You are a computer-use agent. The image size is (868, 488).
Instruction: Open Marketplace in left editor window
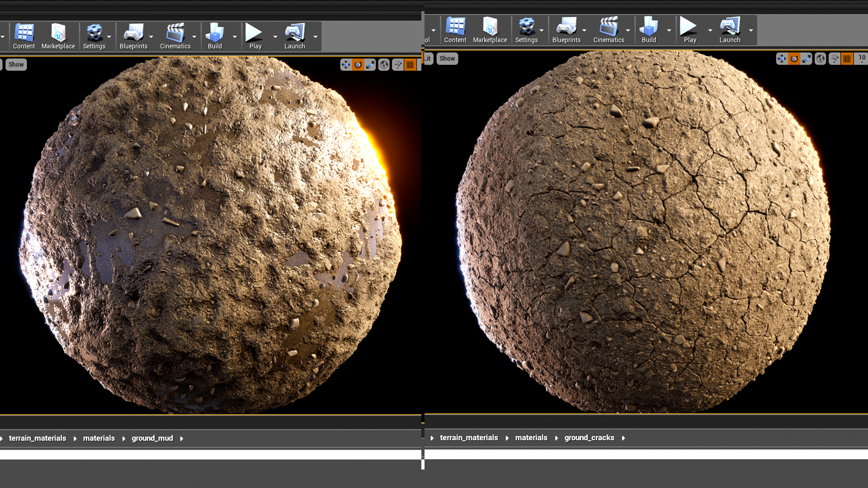[x=58, y=36]
